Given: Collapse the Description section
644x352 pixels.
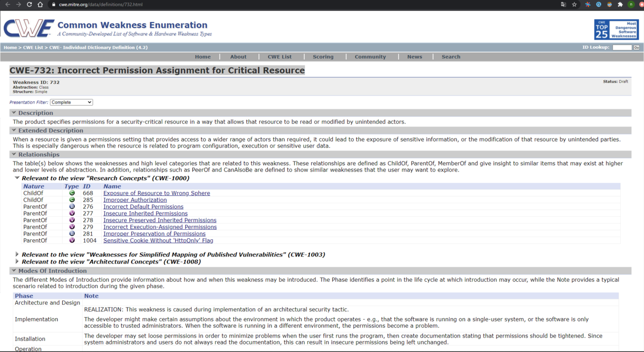Looking at the screenshot, I should coord(14,113).
